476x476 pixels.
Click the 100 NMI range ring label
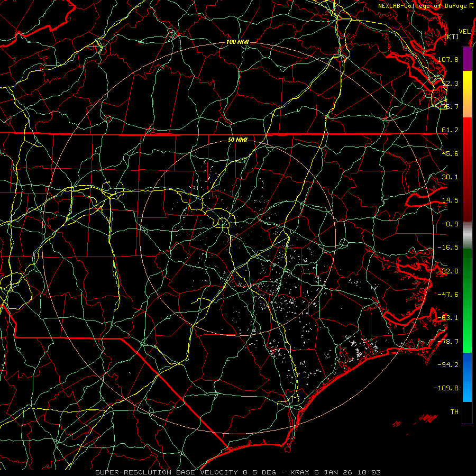(x=237, y=42)
